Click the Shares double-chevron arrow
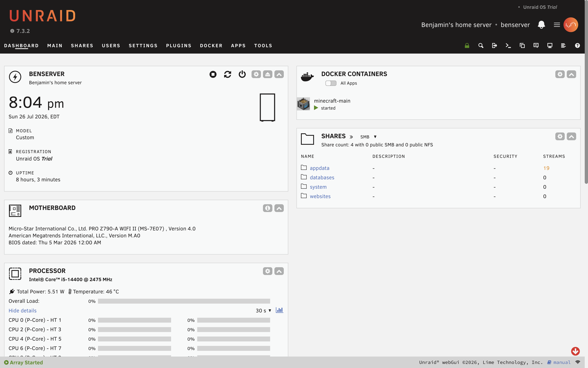 [x=351, y=137]
